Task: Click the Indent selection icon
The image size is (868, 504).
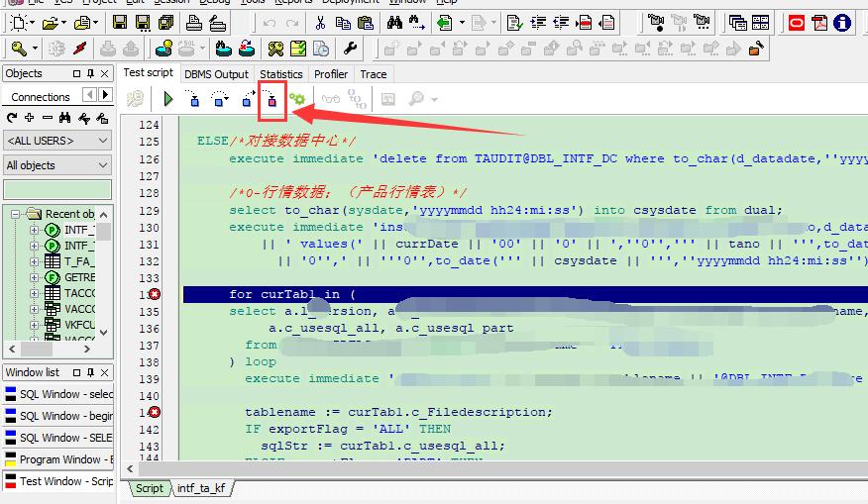Action: click(x=537, y=23)
